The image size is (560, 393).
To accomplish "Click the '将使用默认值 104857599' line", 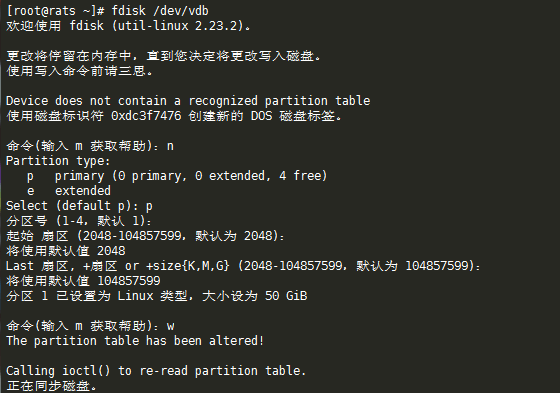I will pyautogui.click(x=83, y=281).
